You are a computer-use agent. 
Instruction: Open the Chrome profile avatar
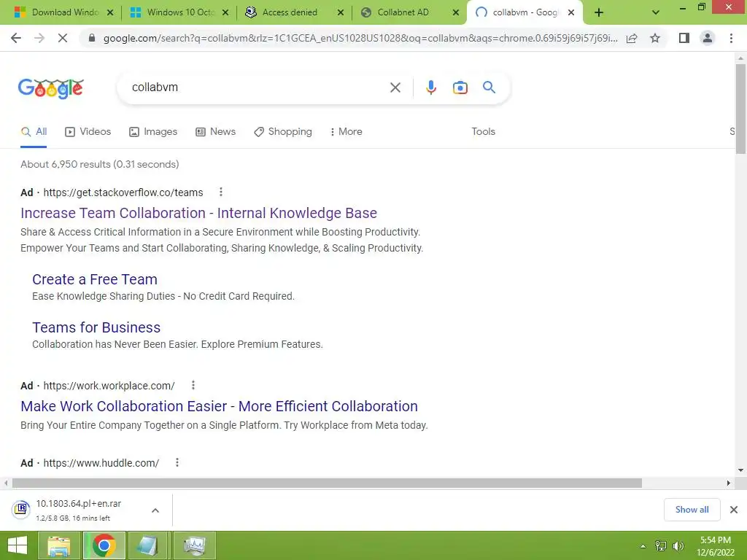pyautogui.click(x=708, y=38)
